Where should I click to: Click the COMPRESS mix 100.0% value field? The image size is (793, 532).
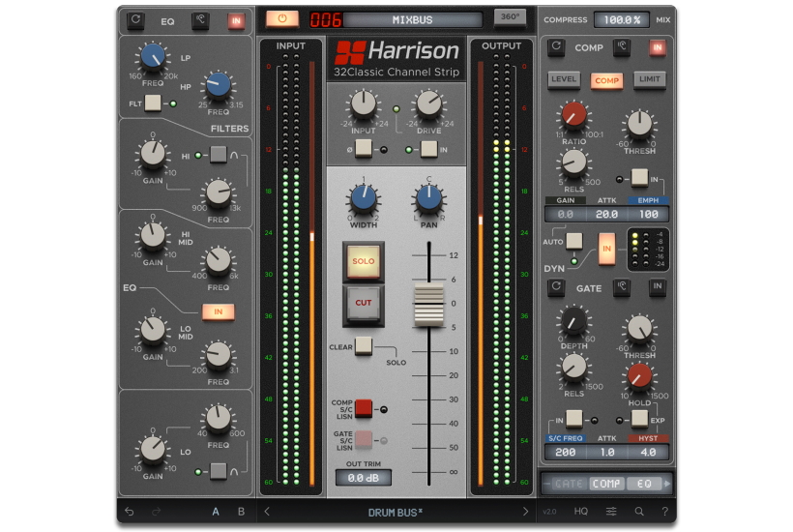pos(622,19)
